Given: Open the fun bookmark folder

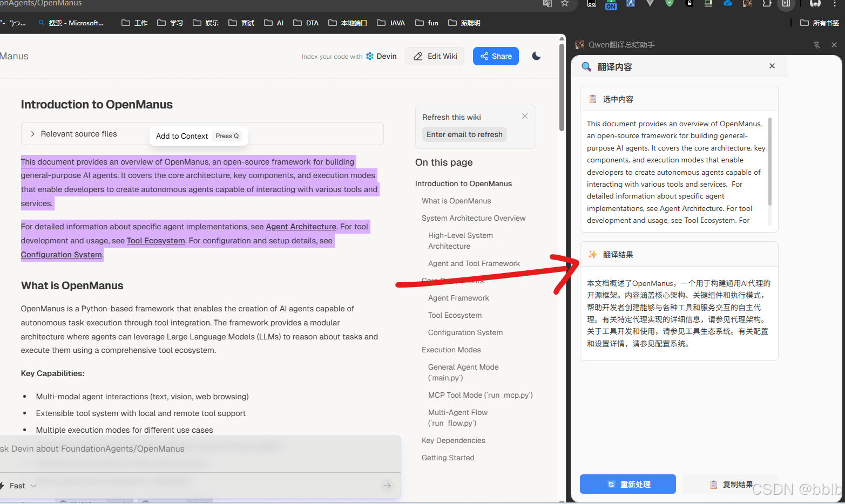Looking at the screenshot, I should coord(427,23).
